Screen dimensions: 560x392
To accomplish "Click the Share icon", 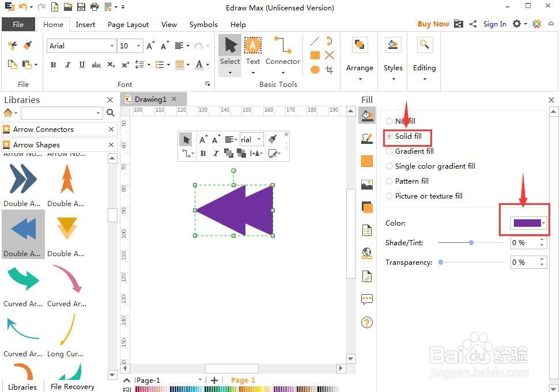I will click(x=473, y=24).
